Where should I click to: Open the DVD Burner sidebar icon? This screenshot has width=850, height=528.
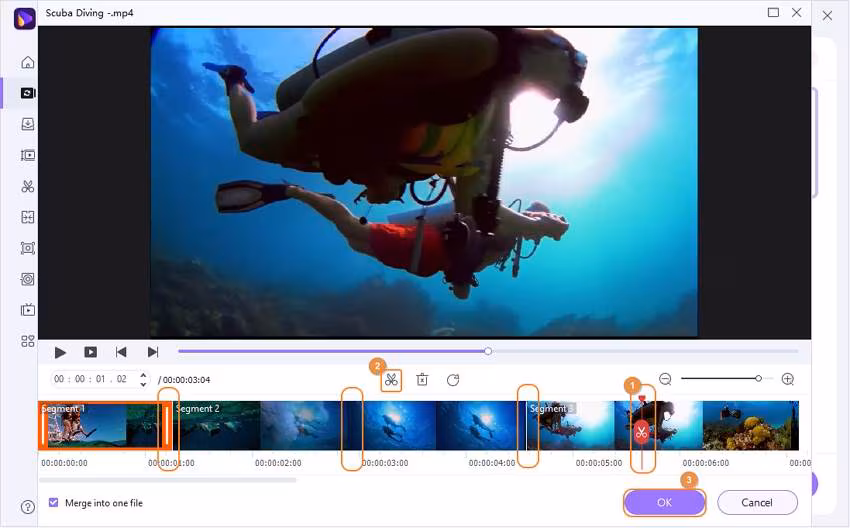28,279
